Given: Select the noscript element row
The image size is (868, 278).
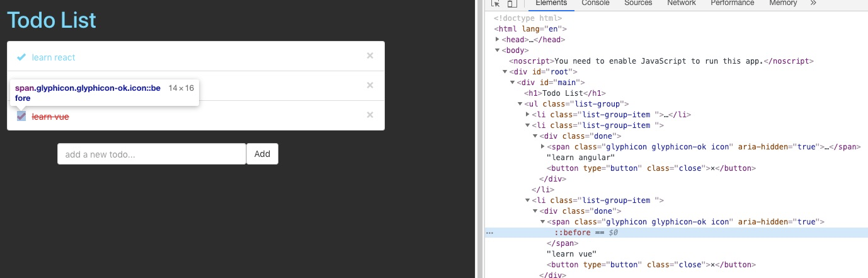Looking at the screenshot, I should coord(661,61).
